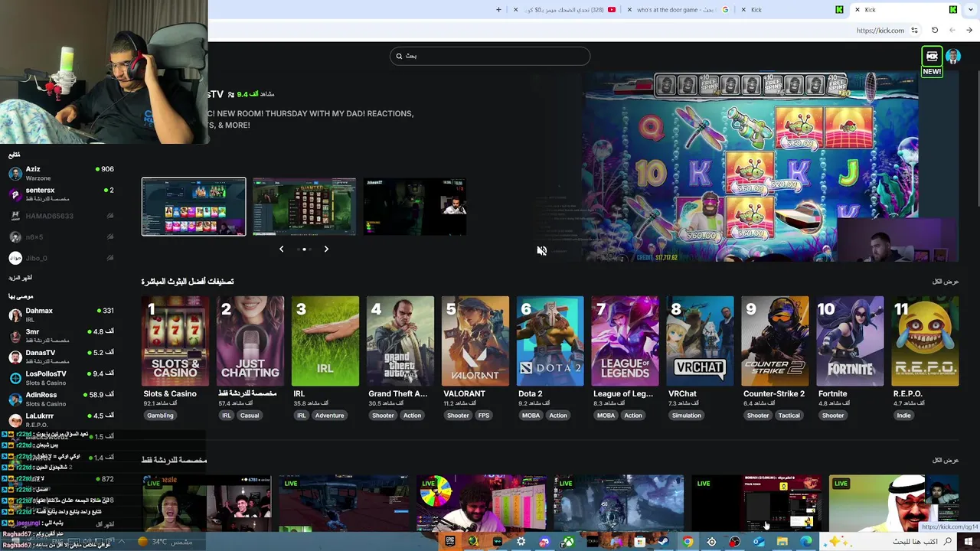Show next featured stream with right chevron

(326, 249)
